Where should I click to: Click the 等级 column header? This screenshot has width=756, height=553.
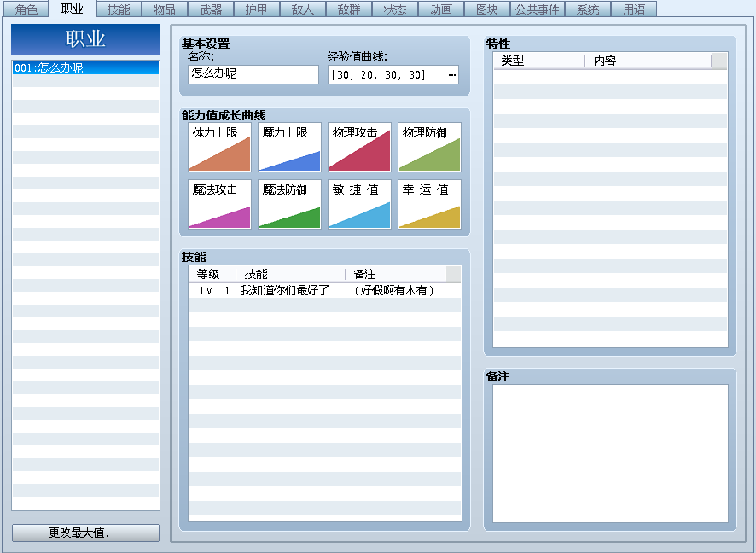(x=212, y=274)
